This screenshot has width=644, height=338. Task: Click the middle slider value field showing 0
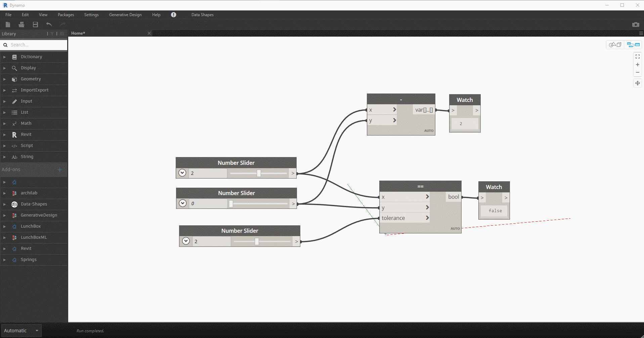(208, 203)
